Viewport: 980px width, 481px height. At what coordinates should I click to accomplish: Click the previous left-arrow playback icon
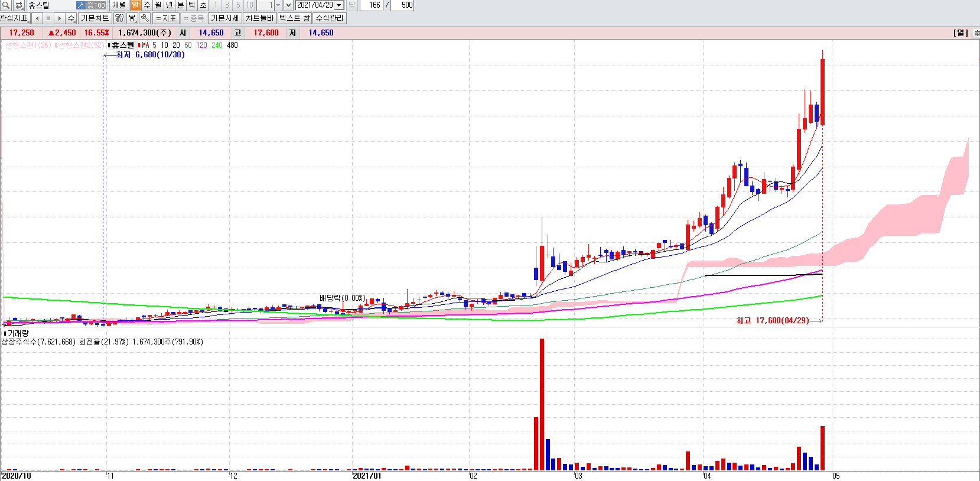coord(37,18)
